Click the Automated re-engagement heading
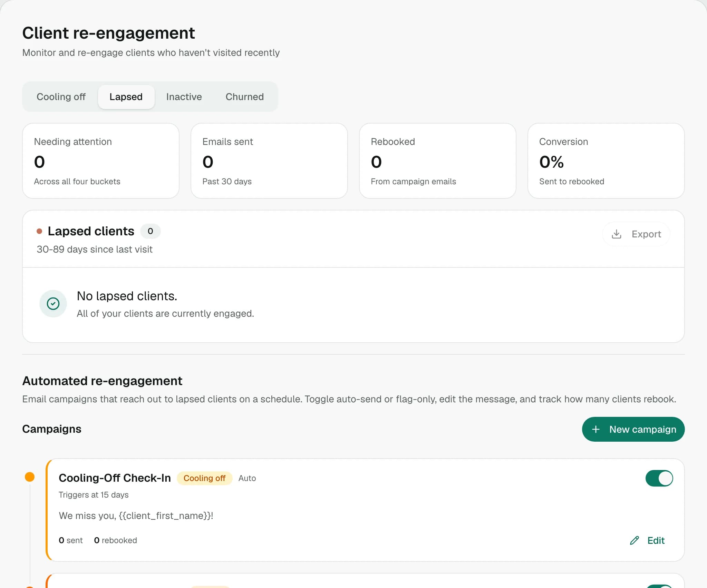Viewport: 707px width, 588px height. pos(102,381)
